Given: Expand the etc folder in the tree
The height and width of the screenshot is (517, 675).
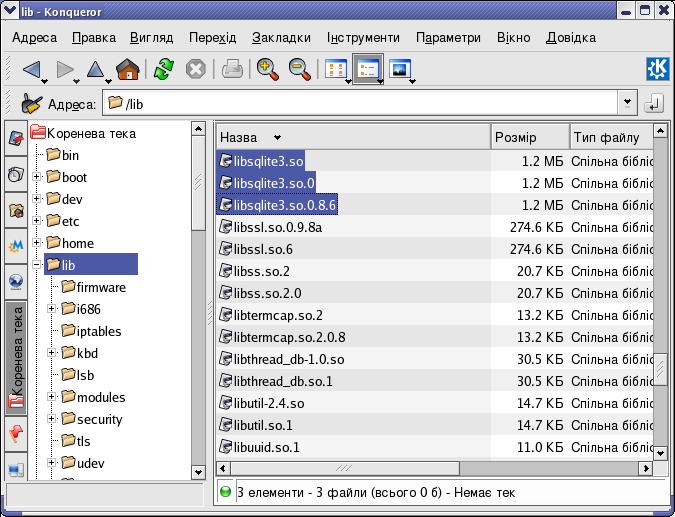Looking at the screenshot, I should point(37,220).
